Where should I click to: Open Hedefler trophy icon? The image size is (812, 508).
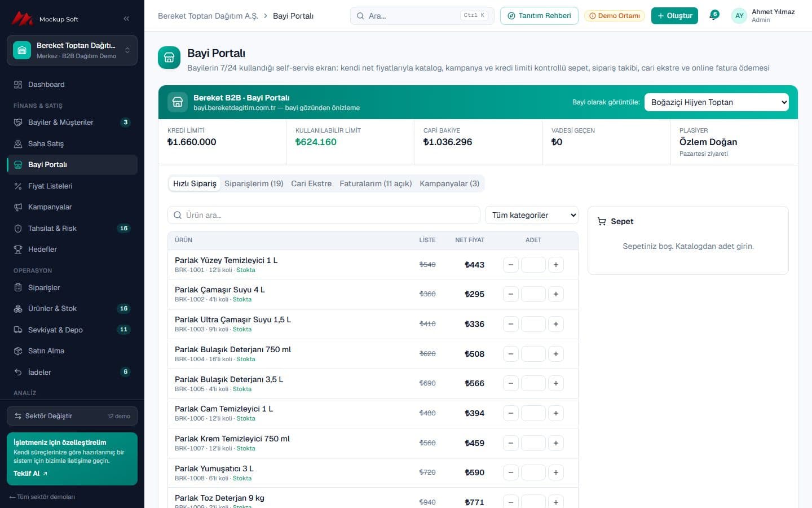[x=18, y=249]
